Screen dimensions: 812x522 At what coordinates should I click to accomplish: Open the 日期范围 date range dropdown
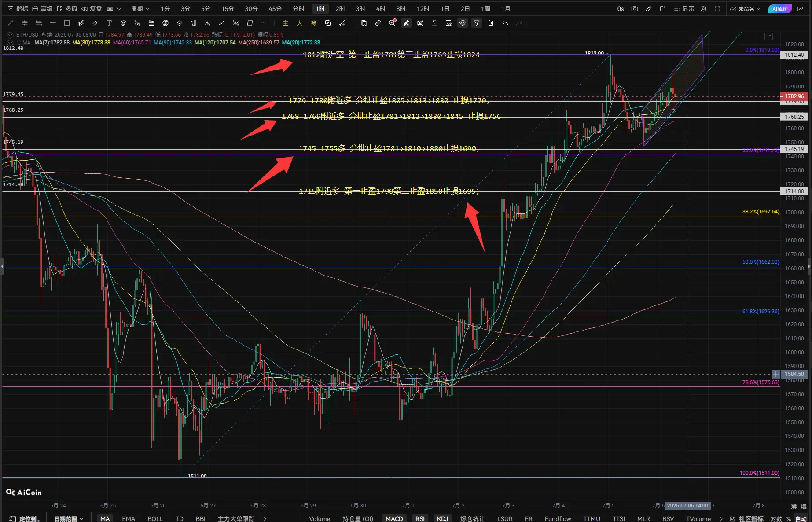[69, 518]
